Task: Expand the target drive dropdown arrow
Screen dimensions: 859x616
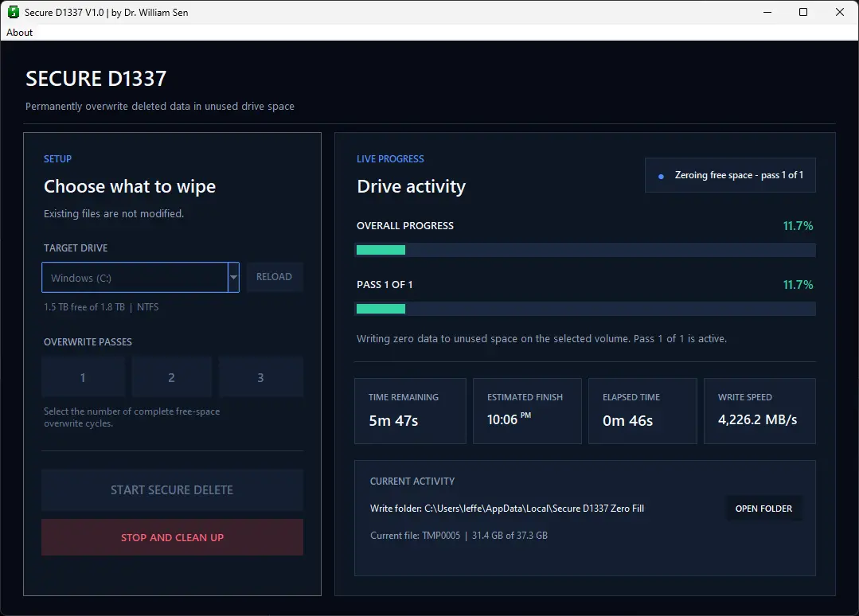Action: [233, 277]
